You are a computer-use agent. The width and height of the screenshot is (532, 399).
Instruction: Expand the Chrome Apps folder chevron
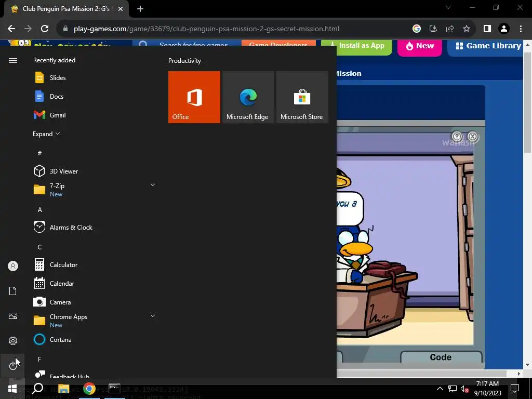(153, 316)
